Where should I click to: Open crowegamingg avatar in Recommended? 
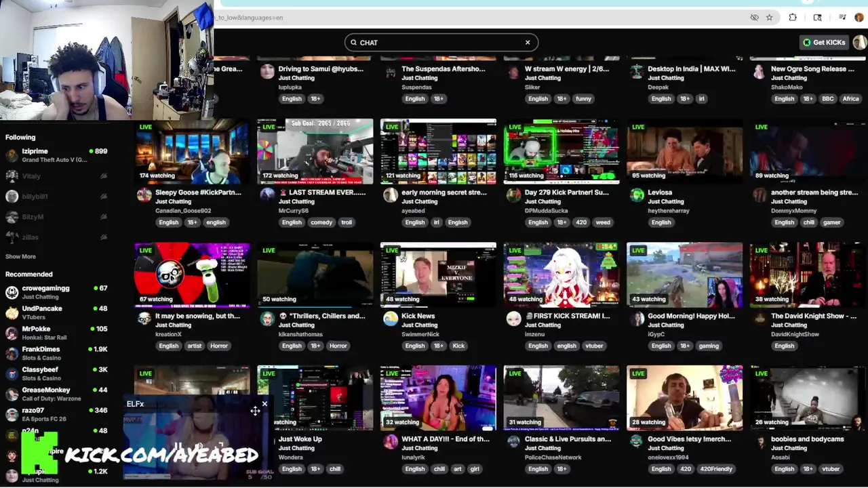click(12, 292)
